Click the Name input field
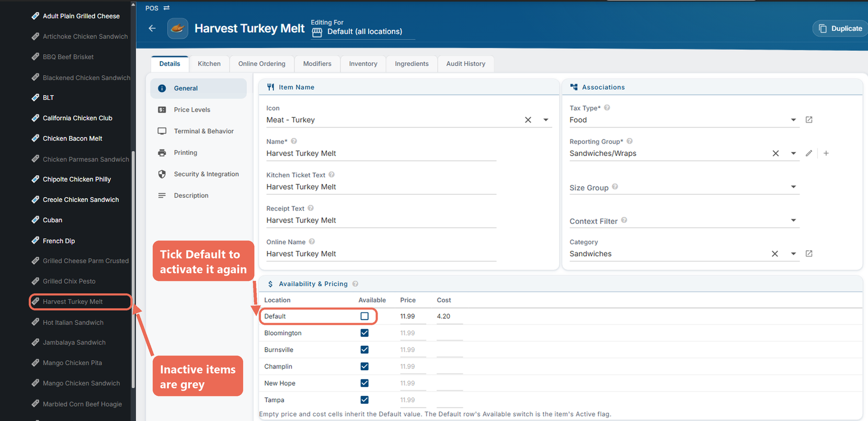The width and height of the screenshot is (868, 421). (381, 153)
